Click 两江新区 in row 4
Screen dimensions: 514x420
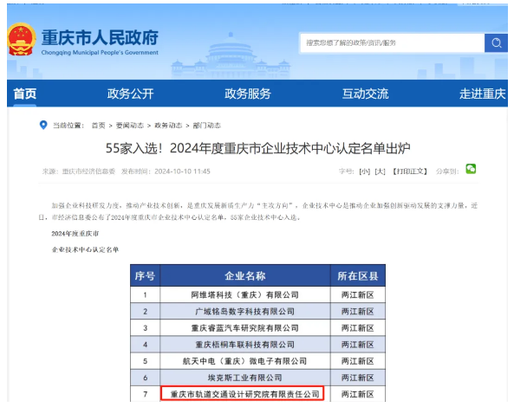358,345
